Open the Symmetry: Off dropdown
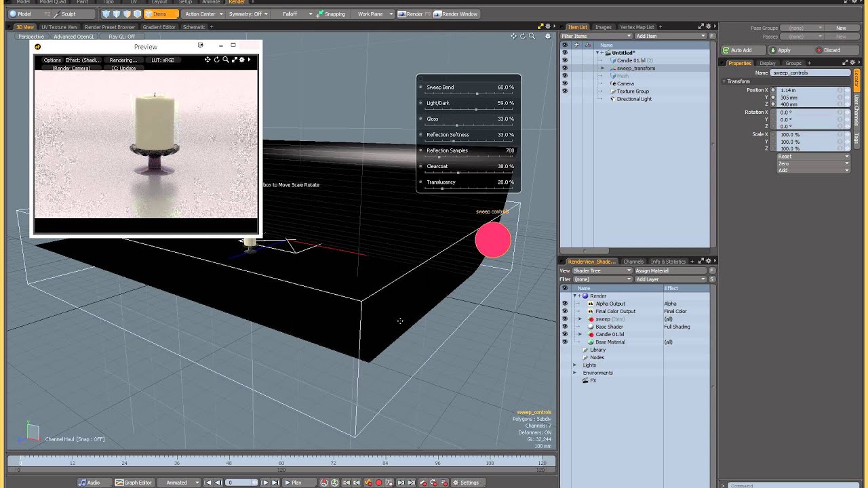The image size is (868, 488). (248, 14)
